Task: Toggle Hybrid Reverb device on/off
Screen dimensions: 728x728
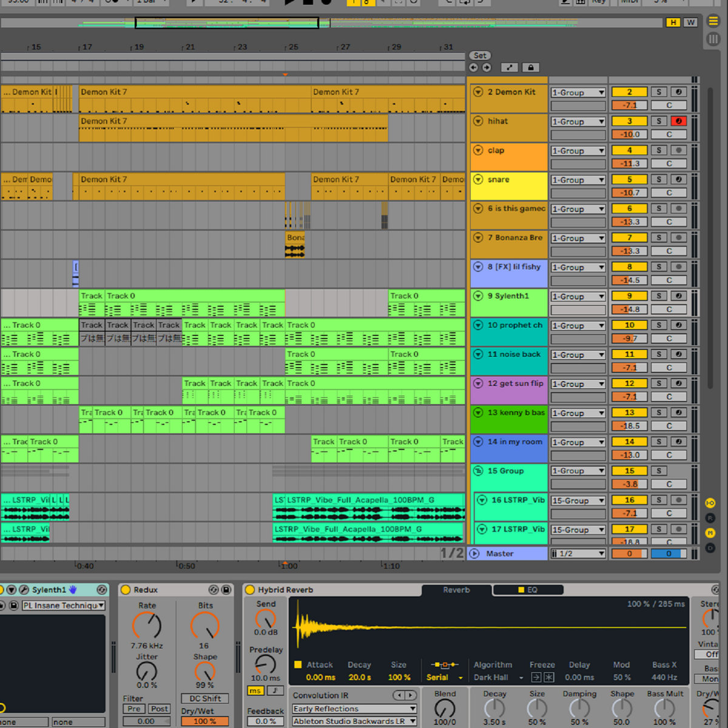Action: [x=249, y=590]
